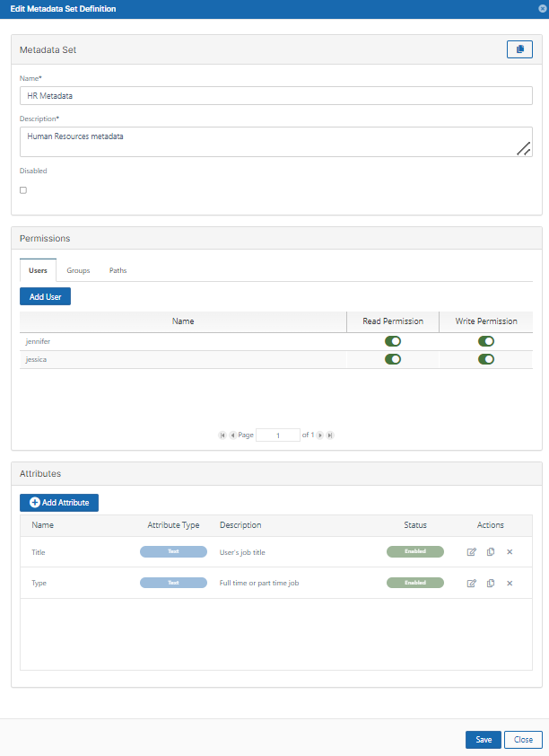Check the Disabled checkbox
The height and width of the screenshot is (756, 549).
click(x=23, y=190)
